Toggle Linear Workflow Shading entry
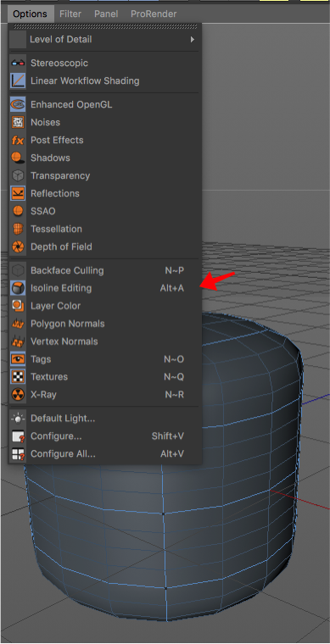 coord(105,80)
